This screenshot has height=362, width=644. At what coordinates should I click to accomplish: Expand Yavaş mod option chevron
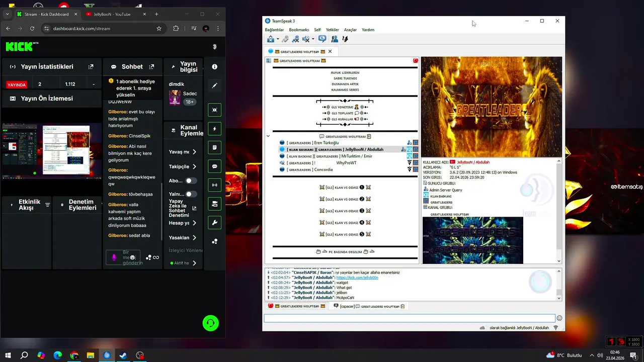pos(194,152)
